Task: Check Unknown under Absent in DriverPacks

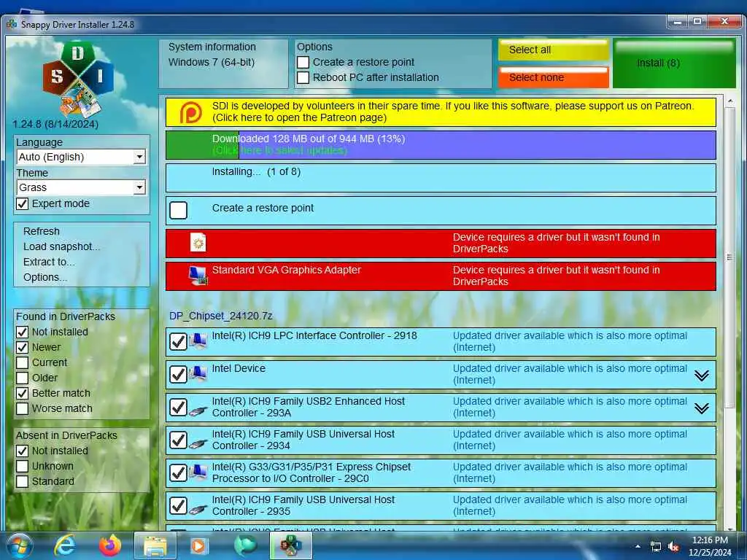Action: coord(23,466)
